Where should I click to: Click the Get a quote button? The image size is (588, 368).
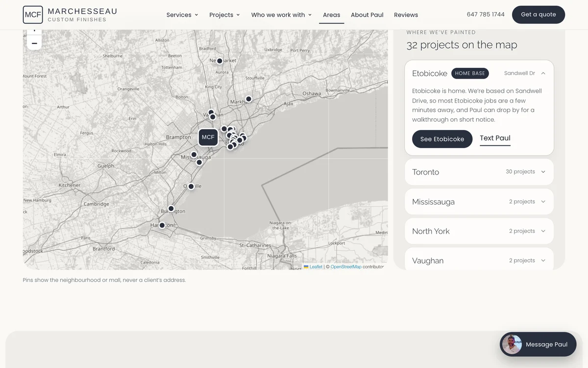point(539,15)
